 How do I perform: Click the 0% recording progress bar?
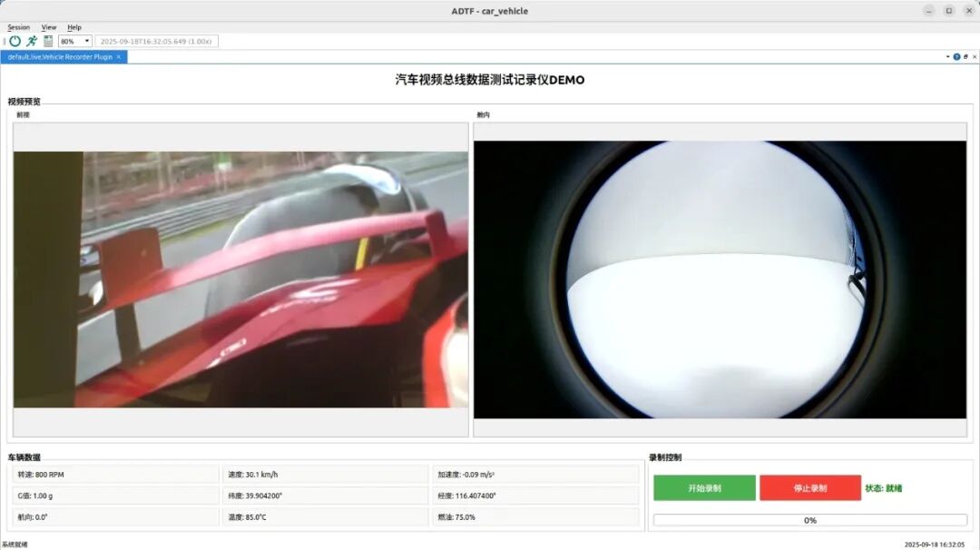[x=810, y=520]
